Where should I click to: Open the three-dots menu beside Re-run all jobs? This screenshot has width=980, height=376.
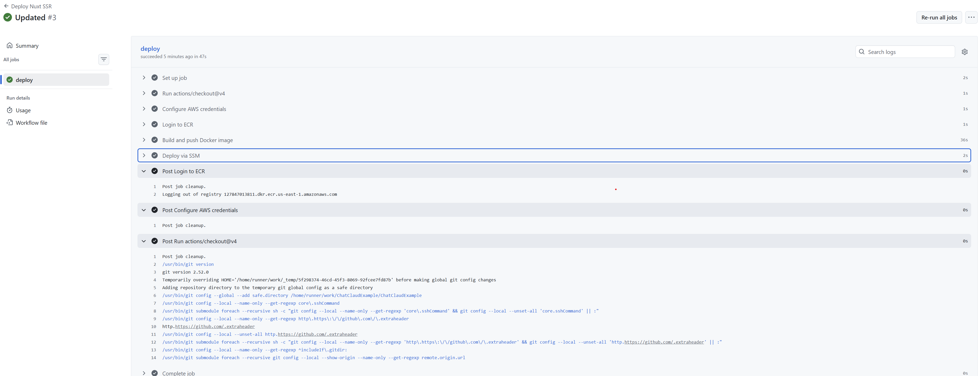click(971, 17)
